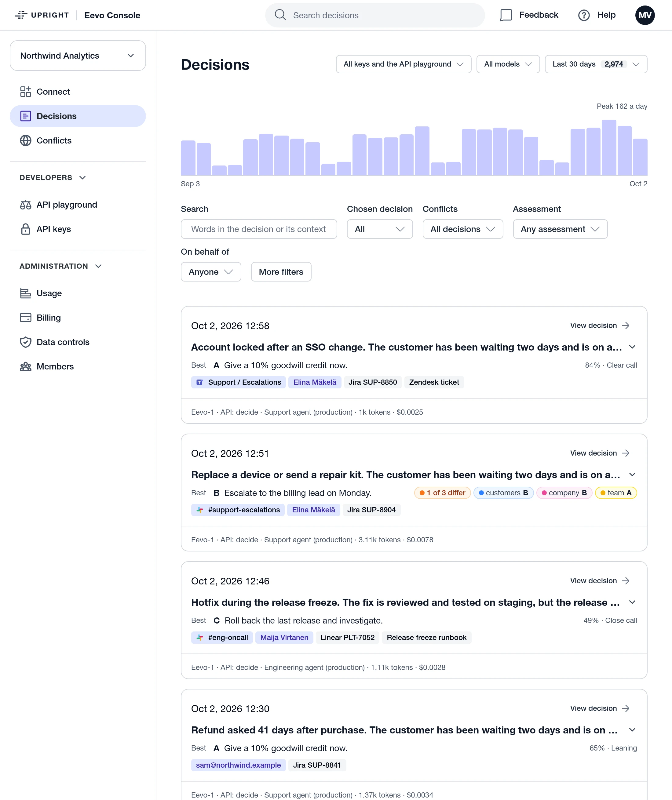Focus the Search decisions field
Viewport: 672px width, 800px height.
click(x=375, y=15)
